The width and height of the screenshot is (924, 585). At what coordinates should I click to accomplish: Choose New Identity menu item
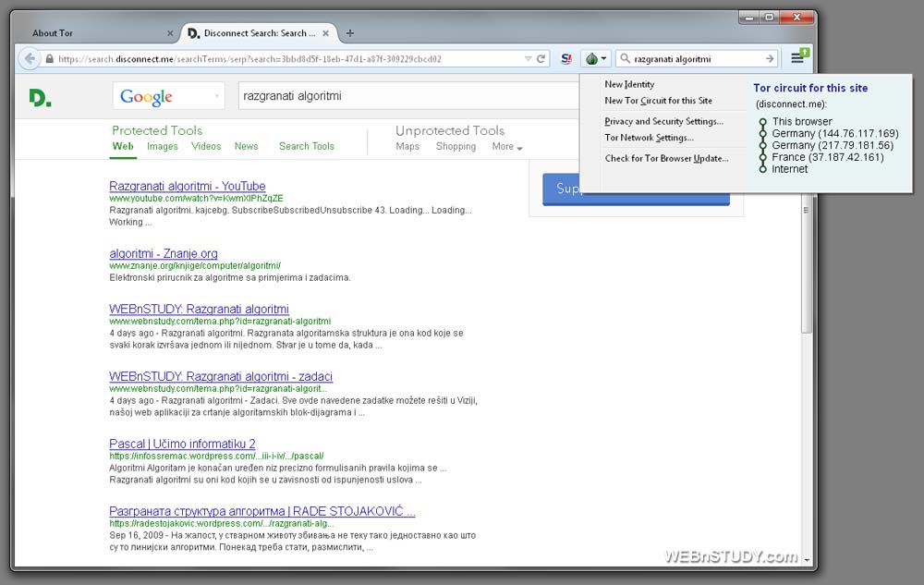[x=629, y=84]
